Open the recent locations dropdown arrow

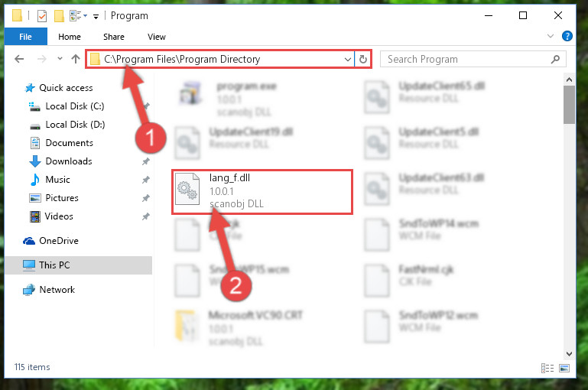pyautogui.click(x=60, y=58)
